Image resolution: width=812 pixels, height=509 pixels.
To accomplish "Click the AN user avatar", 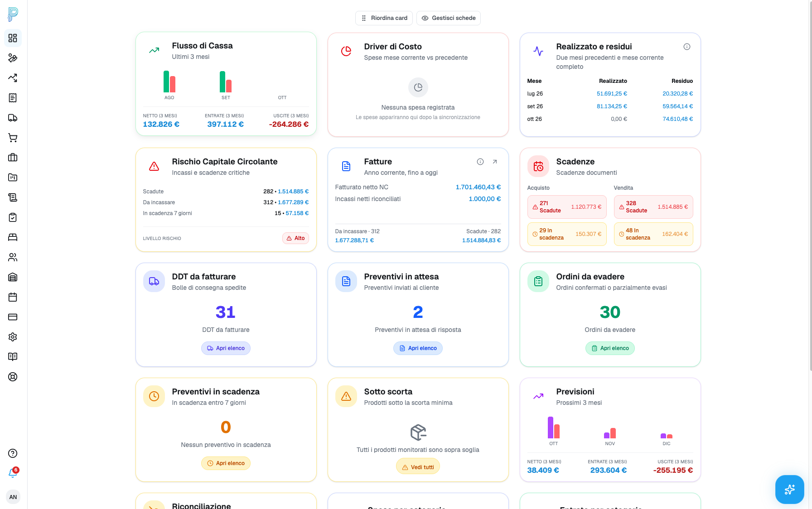I will point(13,497).
